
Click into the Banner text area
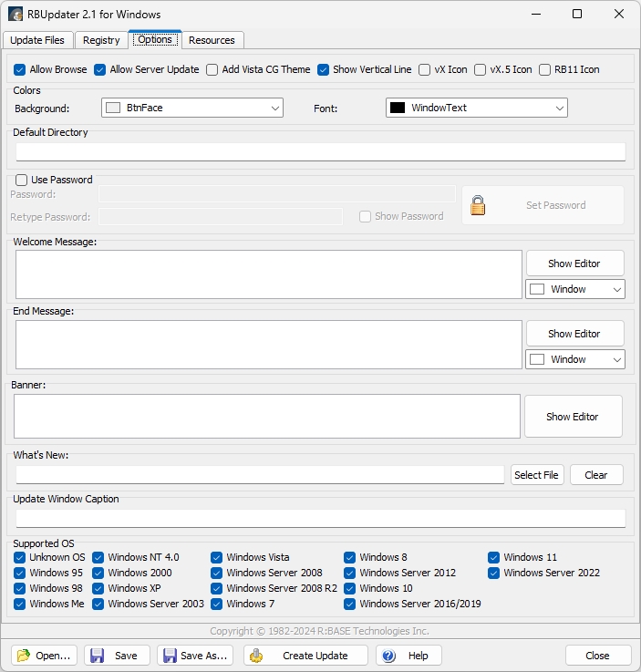click(267, 416)
